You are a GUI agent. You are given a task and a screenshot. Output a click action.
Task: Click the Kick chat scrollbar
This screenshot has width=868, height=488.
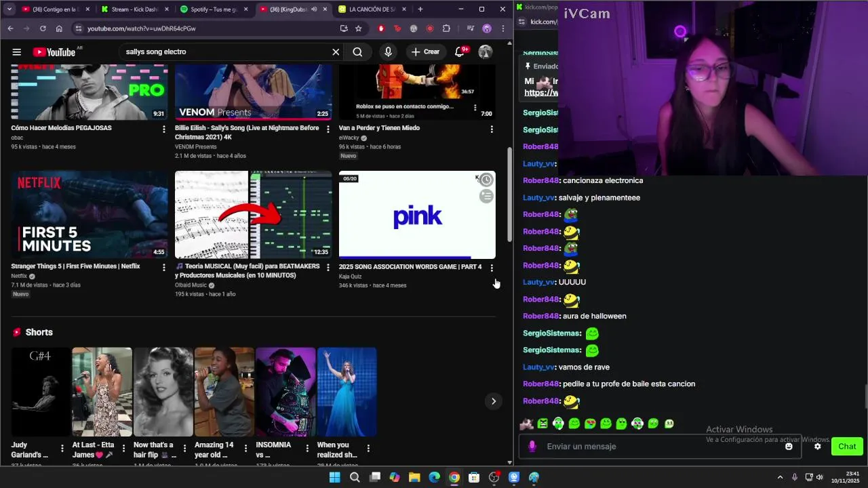tap(865, 396)
